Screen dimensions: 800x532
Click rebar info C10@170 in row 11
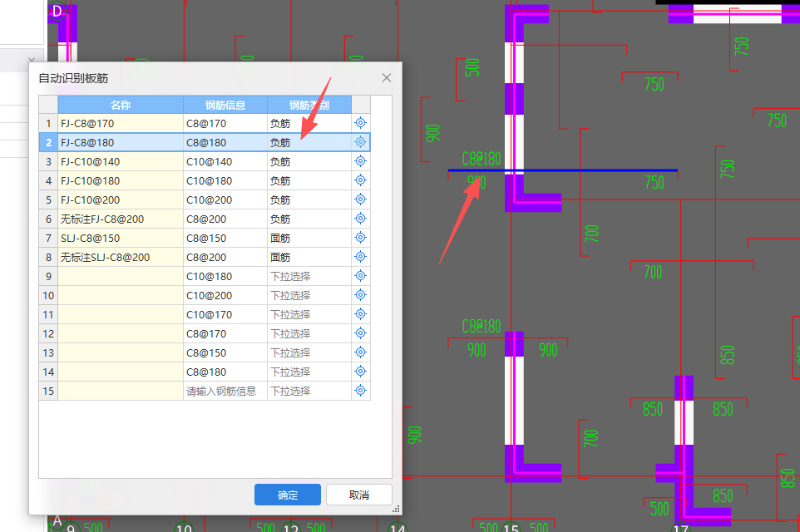click(225, 315)
